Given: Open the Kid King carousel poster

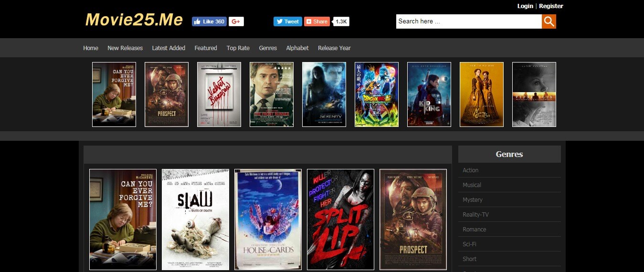Looking at the screenshot, I should point(429,94).
